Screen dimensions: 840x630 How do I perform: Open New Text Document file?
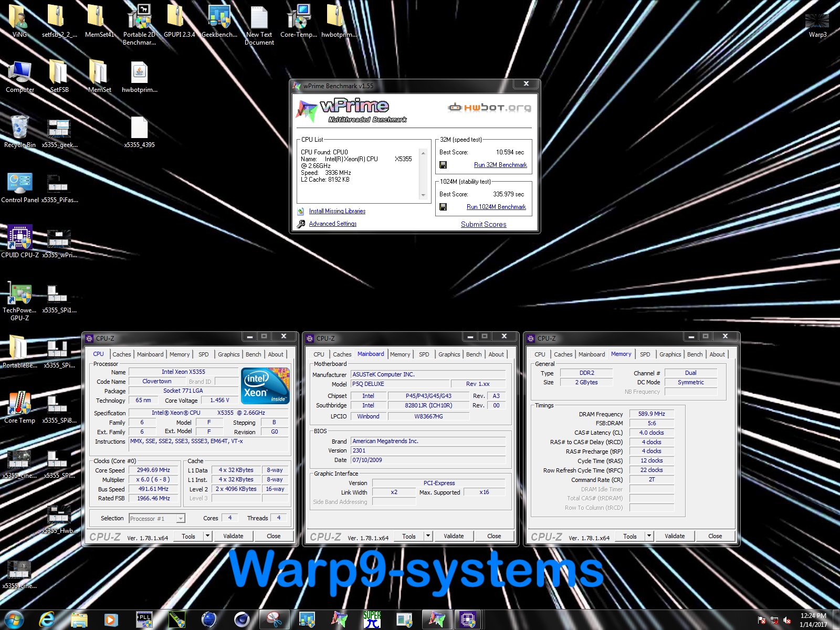click(259, 24)
